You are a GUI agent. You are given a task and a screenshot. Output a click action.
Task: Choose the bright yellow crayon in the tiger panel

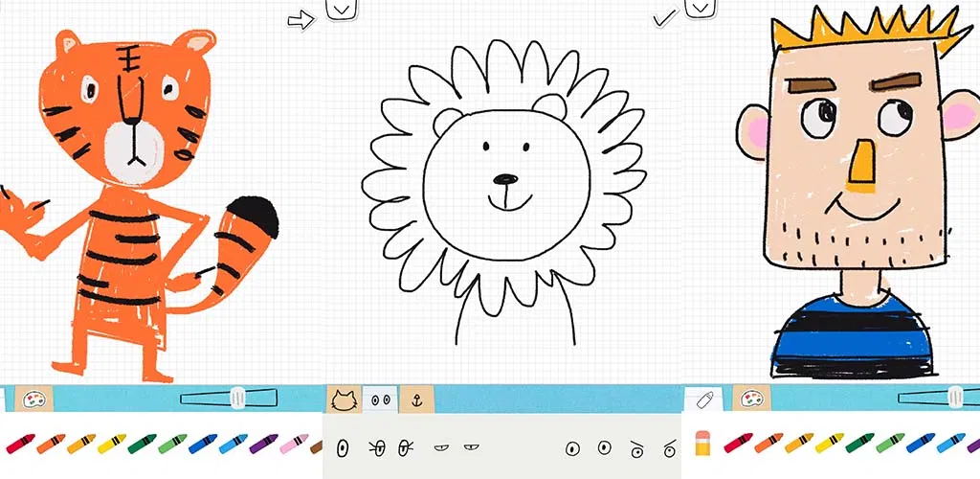(111, 444)
